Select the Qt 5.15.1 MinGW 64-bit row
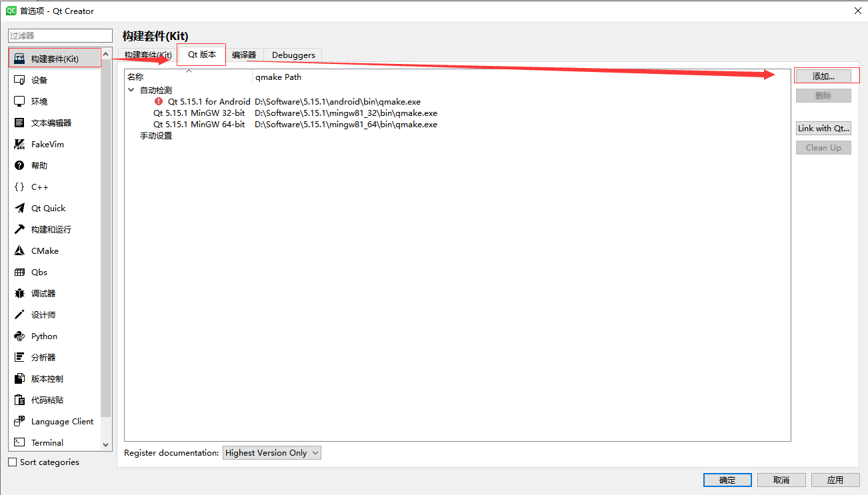Viewport: 868px width, 495px height. [x=199, y=125]
